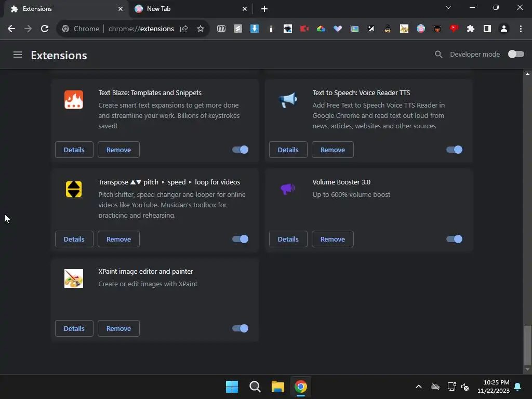Click the XPaint palette icon

[x=74, y=278]
